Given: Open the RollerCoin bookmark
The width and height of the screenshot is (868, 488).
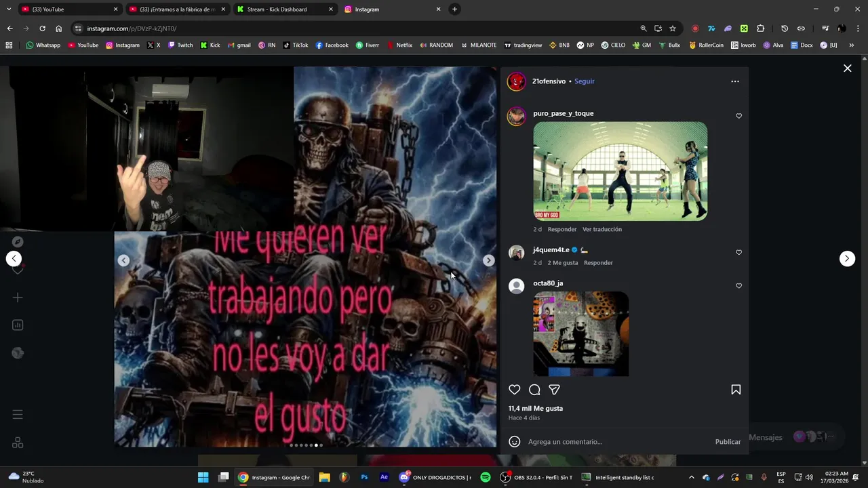Looking at the screenshot, I should click(x=706, y=45).
